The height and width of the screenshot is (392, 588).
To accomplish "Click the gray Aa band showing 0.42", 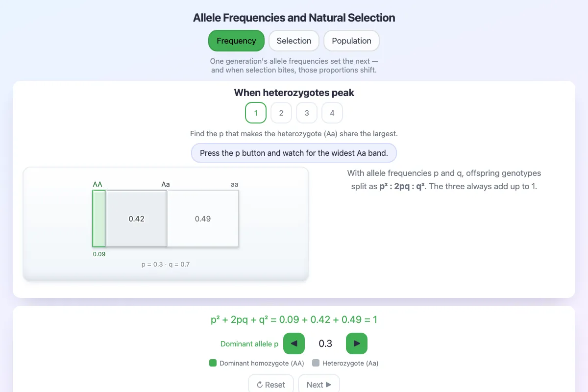I will 137,219.
